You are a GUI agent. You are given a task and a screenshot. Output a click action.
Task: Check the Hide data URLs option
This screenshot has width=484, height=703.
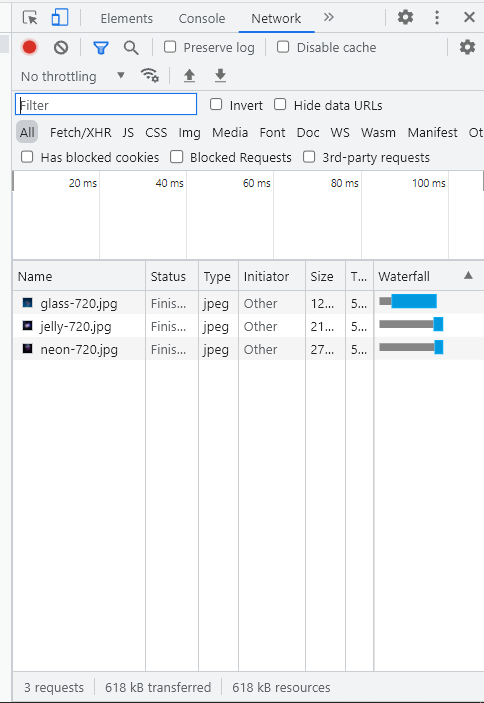[x=280, y=104]
